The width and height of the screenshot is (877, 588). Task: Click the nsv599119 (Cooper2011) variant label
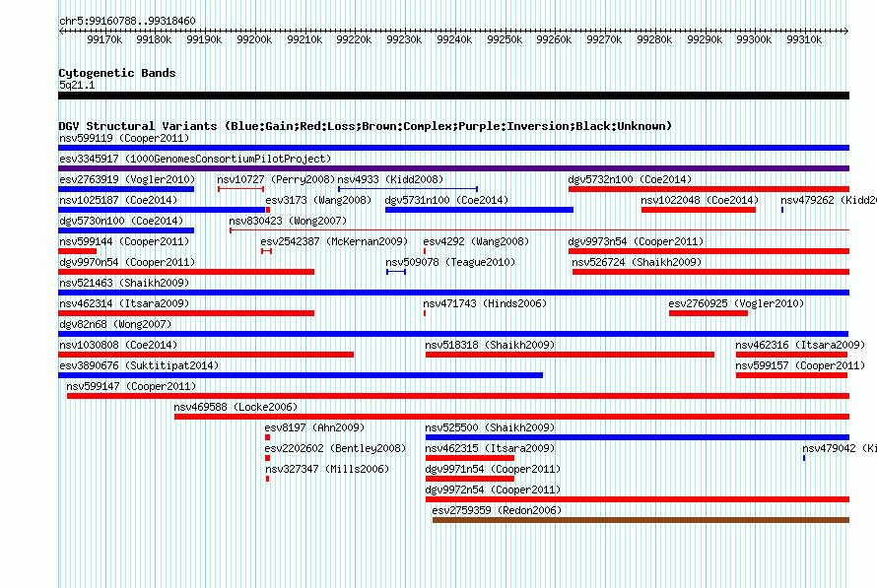click(x=124, y=138)
